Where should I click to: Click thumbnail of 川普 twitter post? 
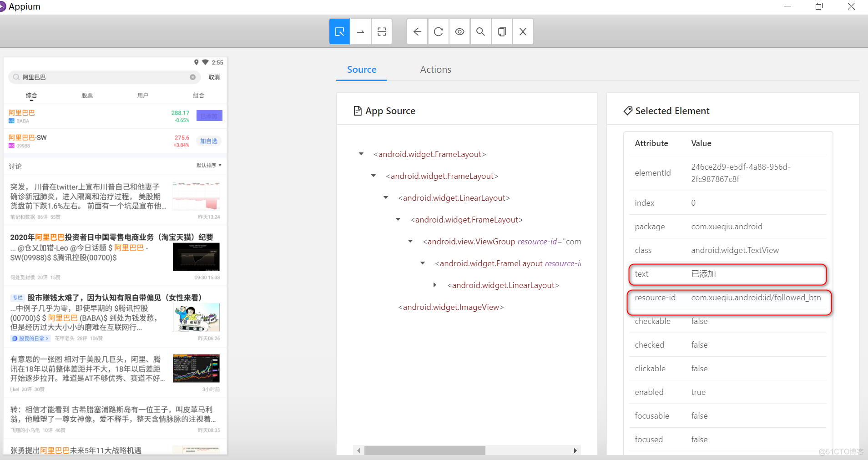click(196, 196)
